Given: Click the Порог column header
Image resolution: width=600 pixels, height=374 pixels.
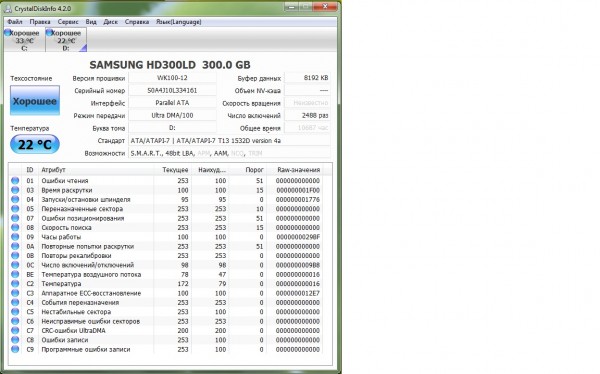Looking at the screenshot, I should coord(248,170).
